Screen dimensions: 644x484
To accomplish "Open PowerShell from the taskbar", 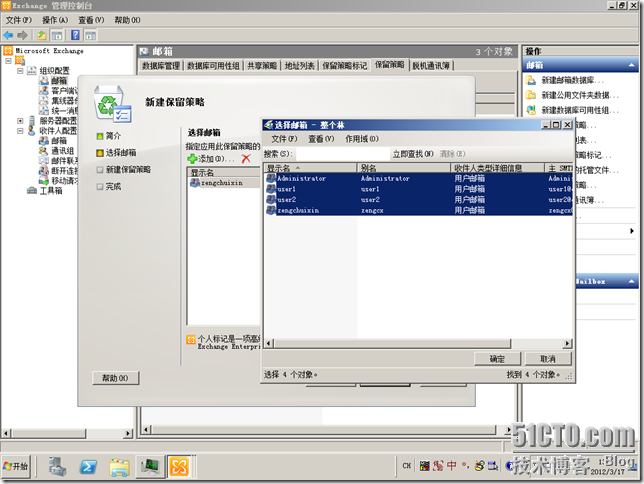I will [88, 466].
